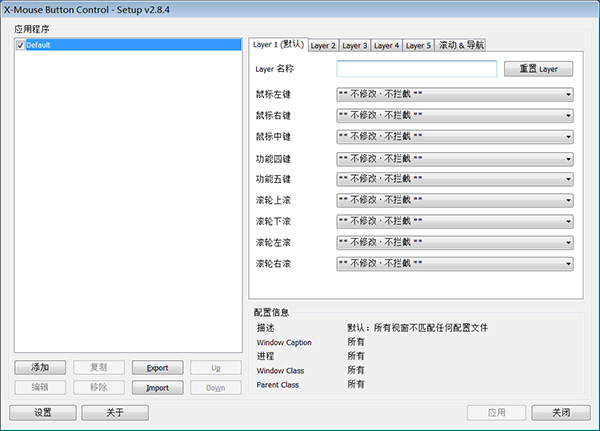Click the Down button
The image size is (600, 431).
click(x=216, y=387)
